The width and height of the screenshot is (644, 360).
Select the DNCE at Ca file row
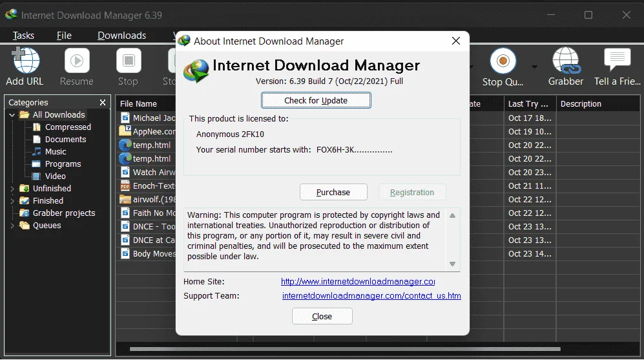[x=154, y=240]
